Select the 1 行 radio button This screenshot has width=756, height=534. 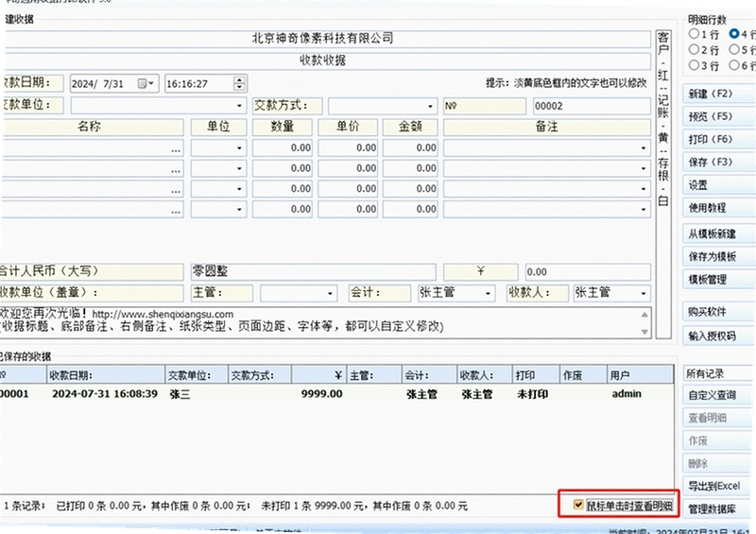694,34
